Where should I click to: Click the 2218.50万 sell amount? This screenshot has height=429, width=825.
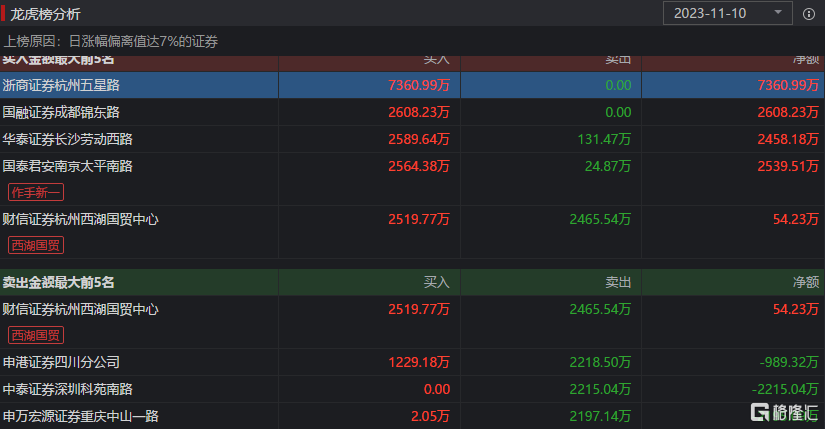[x=600, y=362]
